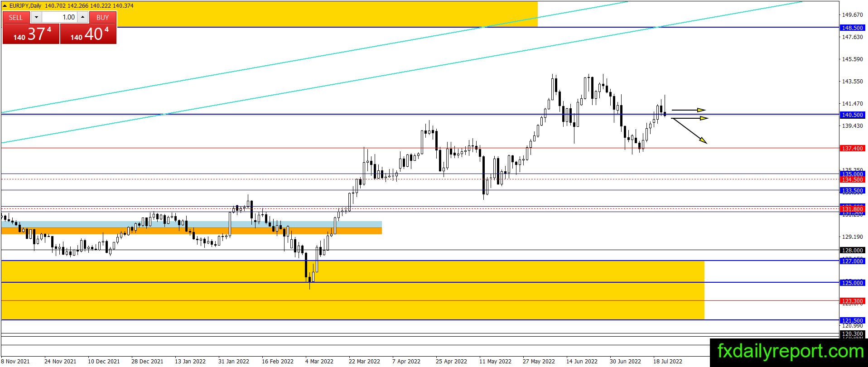Select the 125.000 price level label

coord(852,283)
